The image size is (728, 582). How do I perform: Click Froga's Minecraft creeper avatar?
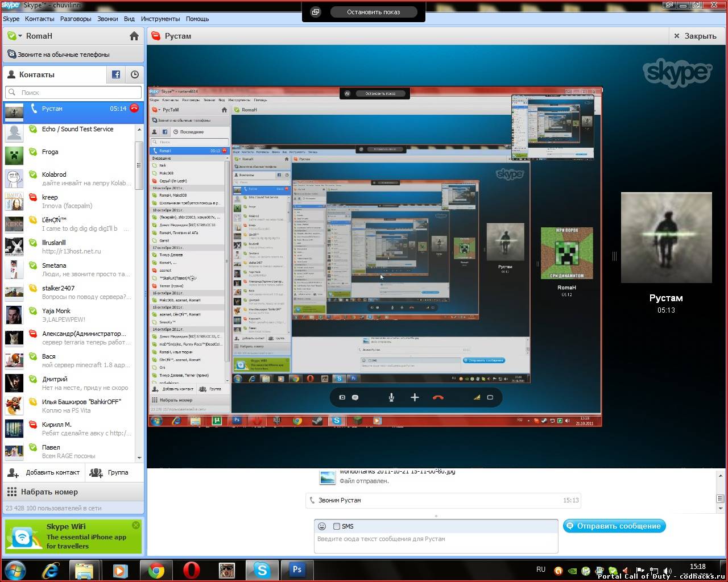pos(14,155)
